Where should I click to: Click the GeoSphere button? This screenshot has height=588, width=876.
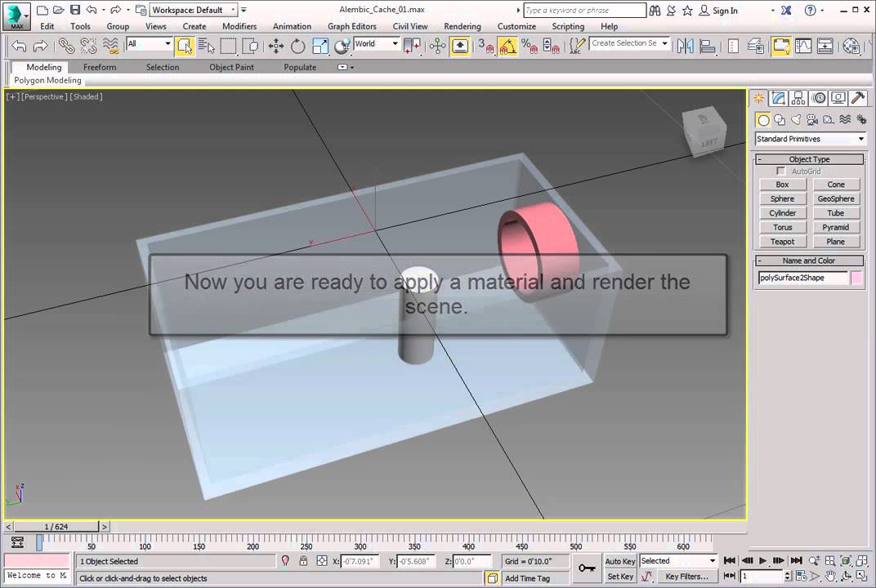pyautogui.click(x=835, y=198)
